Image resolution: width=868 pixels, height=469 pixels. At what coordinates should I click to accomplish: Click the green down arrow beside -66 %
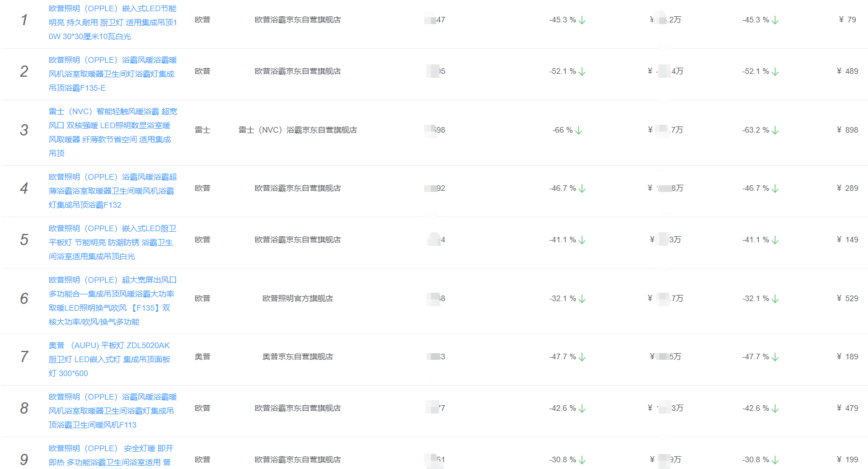point(579,130)
